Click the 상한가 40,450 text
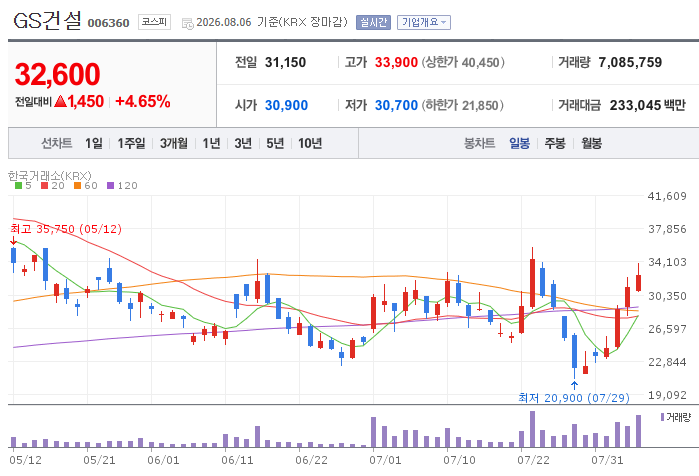This screenshot has width=699, height=476. pyautogui.click(x=463, y=62)
